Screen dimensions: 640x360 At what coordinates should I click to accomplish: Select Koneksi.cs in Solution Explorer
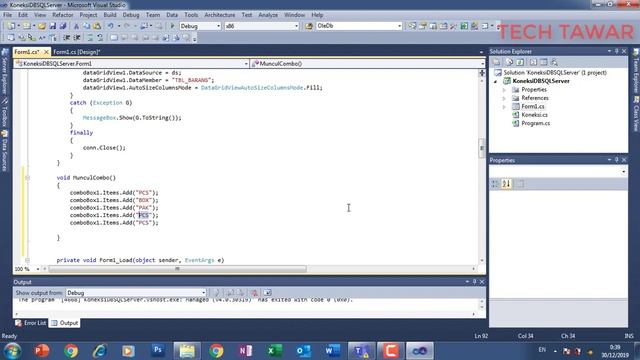pyautogui.click(x=534, y=115)
